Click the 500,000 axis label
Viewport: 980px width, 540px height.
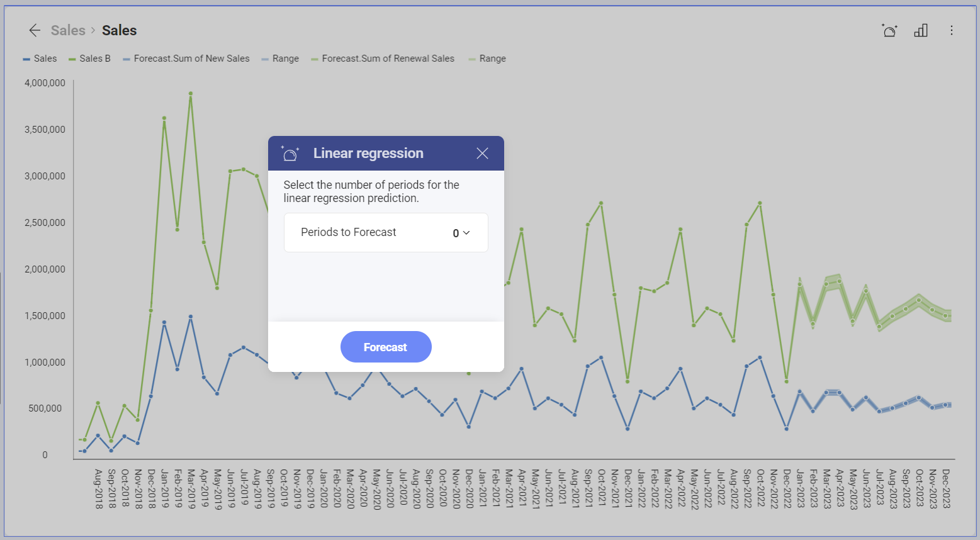(45, 408)
